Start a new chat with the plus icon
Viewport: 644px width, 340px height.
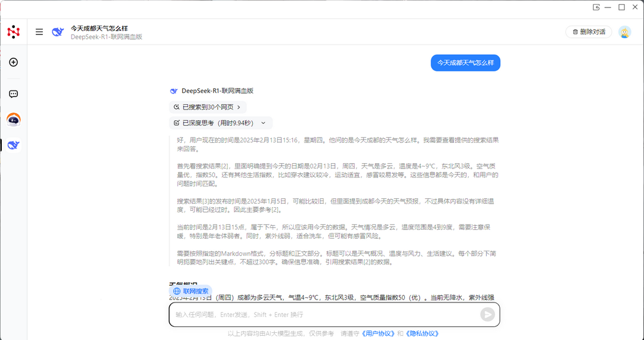point(13,63)
